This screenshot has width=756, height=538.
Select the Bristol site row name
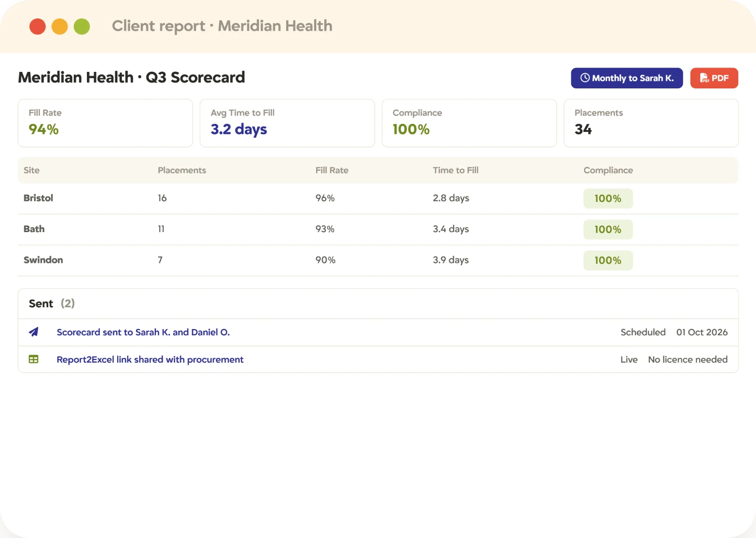tap(38, 198)
